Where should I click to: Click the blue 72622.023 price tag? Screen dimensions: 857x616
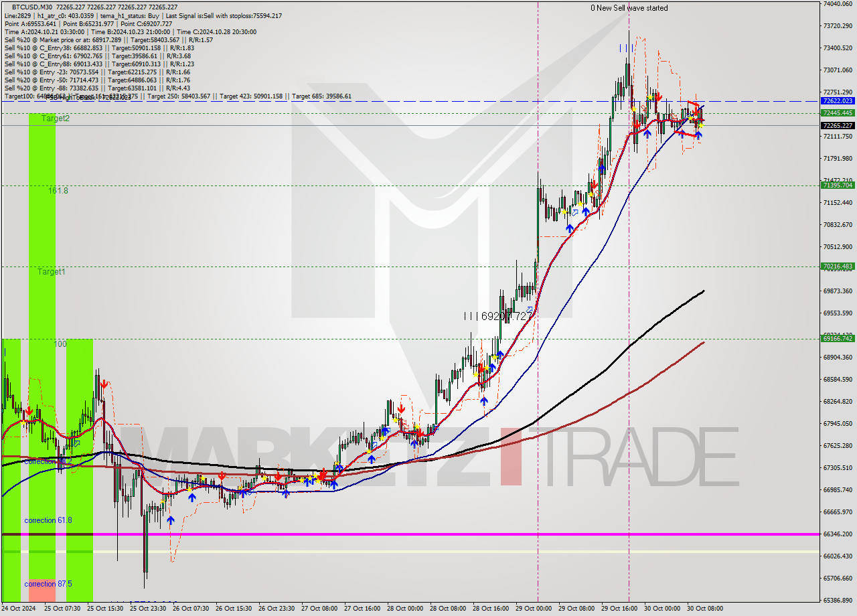[838, 100]
